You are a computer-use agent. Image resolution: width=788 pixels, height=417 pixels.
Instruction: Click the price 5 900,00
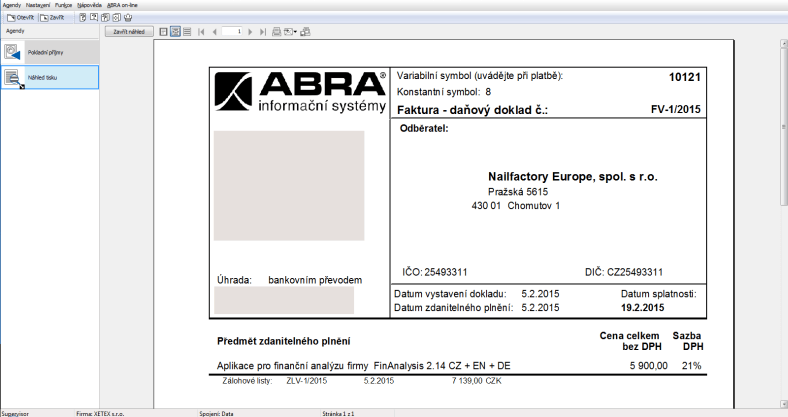[649, 366]
